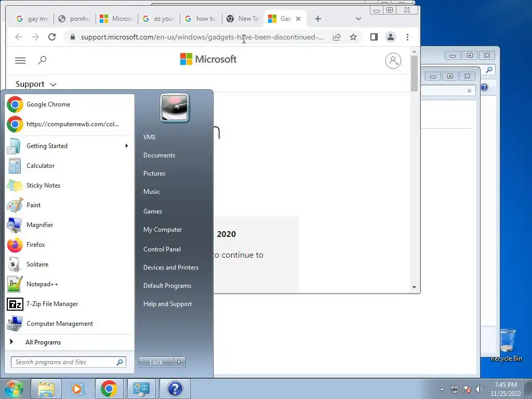Image resolution: width=532 pixels, height=399 pixels.
Task: Open Google Chrome from Start menu
Action: (70, 104)
